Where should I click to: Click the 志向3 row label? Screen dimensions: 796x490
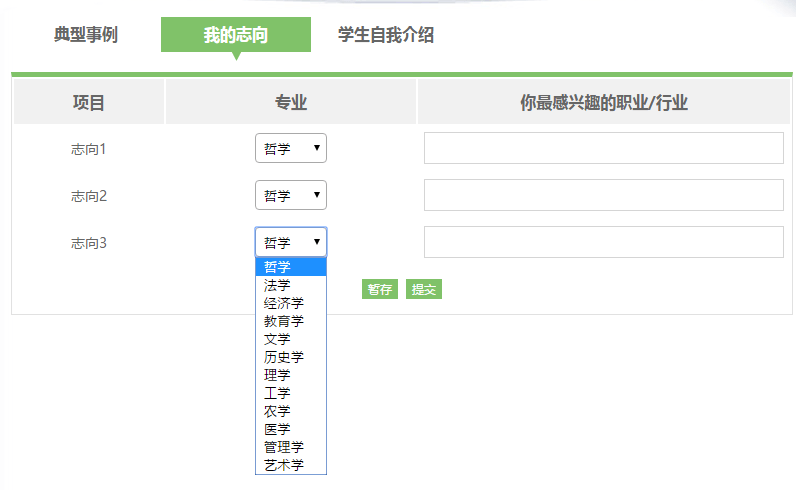[x=89, y=243]
